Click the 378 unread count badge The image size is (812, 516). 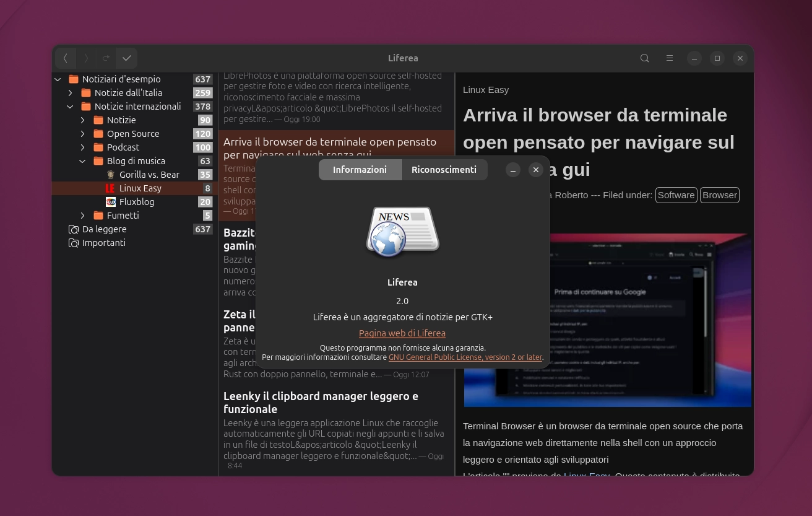click(x=203, y=107)
